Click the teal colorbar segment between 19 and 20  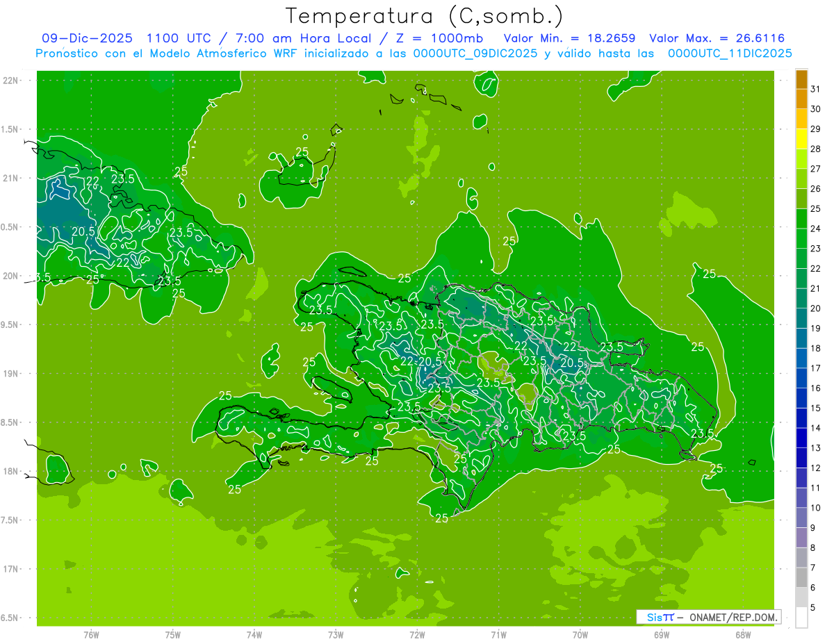[801, 318]
